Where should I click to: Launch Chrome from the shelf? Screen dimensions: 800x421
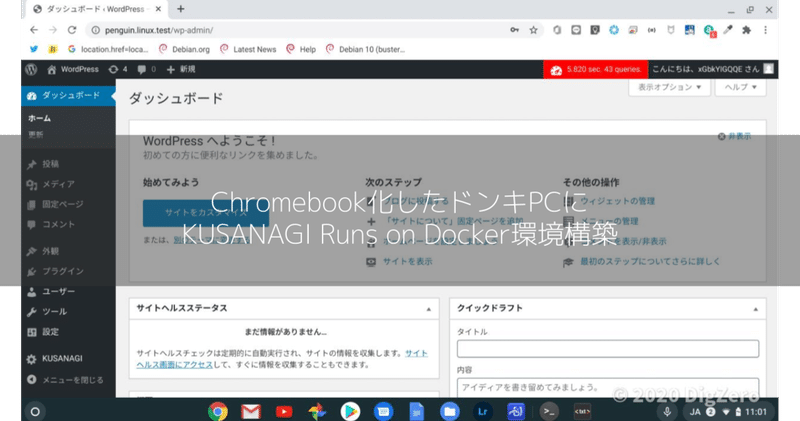pyautogui.click(x=218, y=411)
